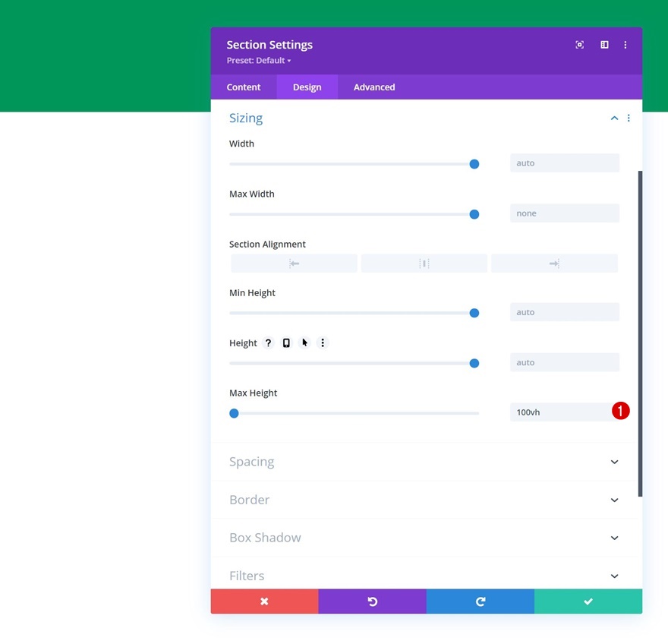Click the Section Alignment label
Viewport: 668px width, 644px height.
(267, 245)
